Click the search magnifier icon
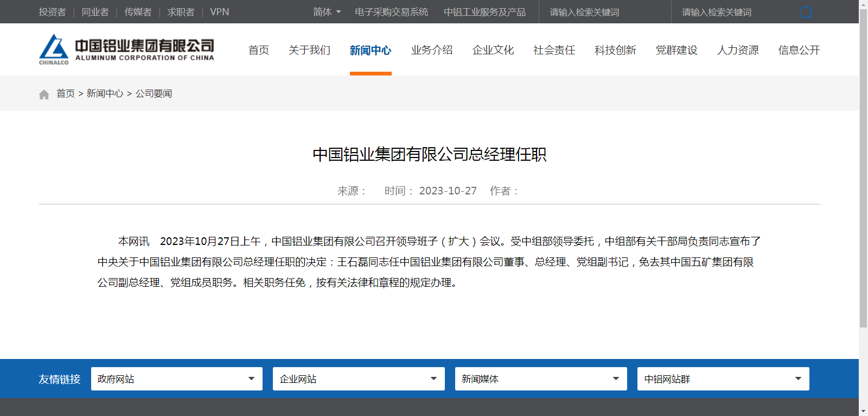 [806, 12]
